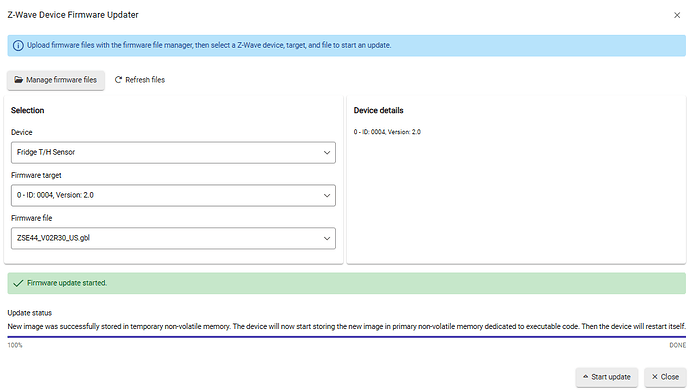Click the Firmware file field label
The image size is (690, 390).
(31, 218)
